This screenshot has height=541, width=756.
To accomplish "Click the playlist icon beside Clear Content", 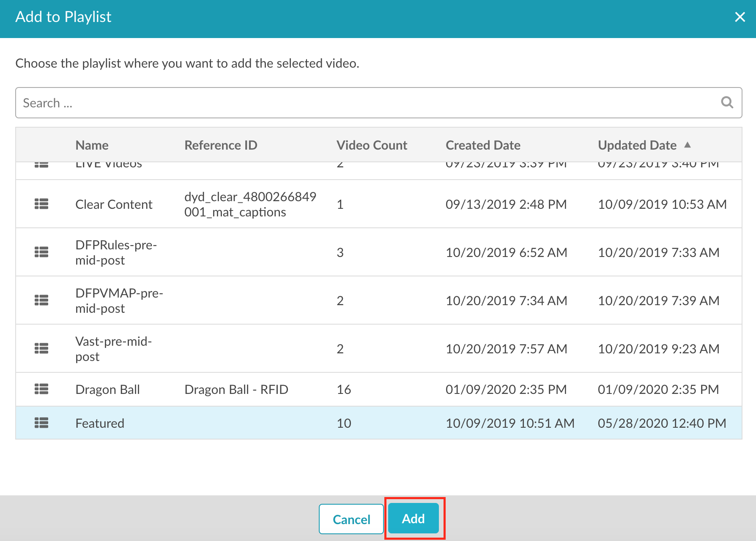I will pyautogui.click(x=41, y=204).
